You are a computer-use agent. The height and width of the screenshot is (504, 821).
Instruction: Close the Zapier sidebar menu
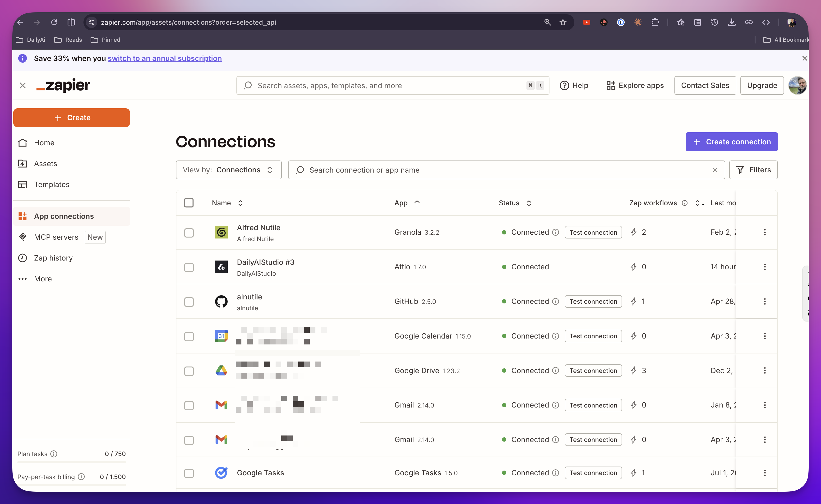click(23, 85)
